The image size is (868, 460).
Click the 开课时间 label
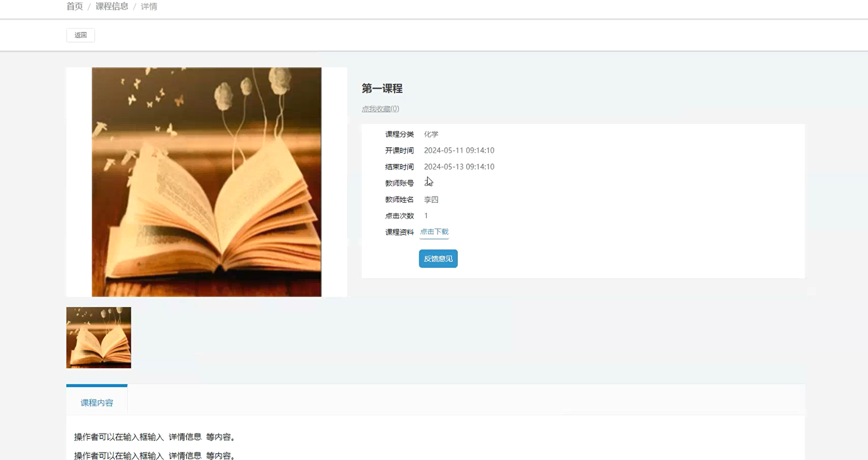pos(400,150)
